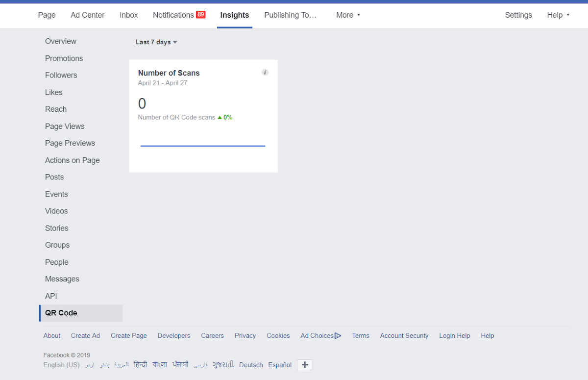Click the Create Ad link

(x=85, y=335)
